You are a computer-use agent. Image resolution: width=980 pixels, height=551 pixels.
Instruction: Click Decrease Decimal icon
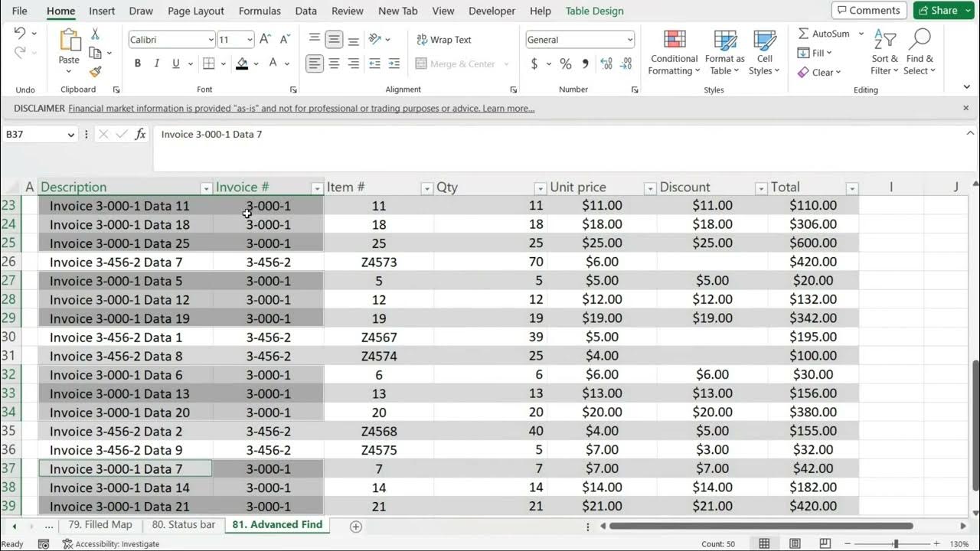pyautogui.click(x=625, y=64)
